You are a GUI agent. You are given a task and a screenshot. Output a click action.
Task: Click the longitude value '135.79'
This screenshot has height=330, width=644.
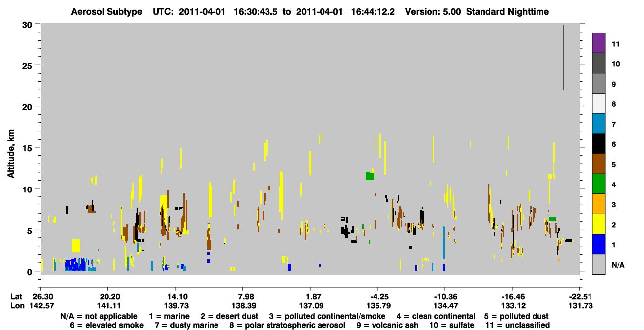click(377, 306)
